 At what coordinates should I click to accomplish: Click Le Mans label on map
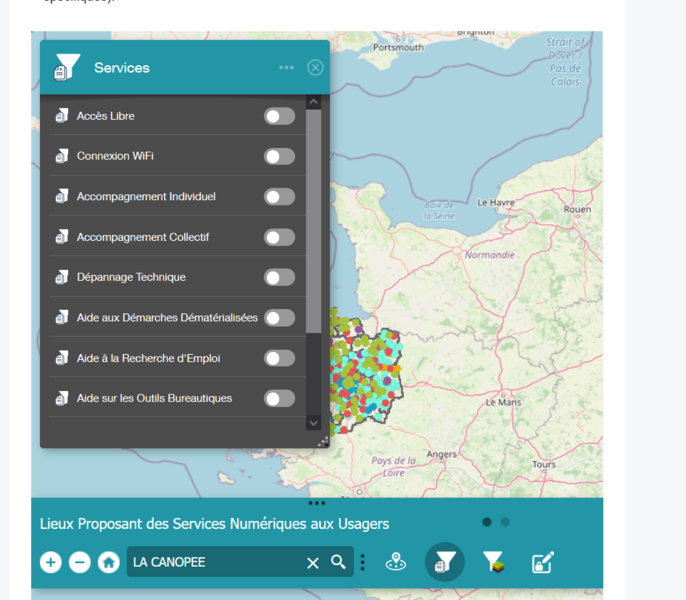tap(503, 402)
